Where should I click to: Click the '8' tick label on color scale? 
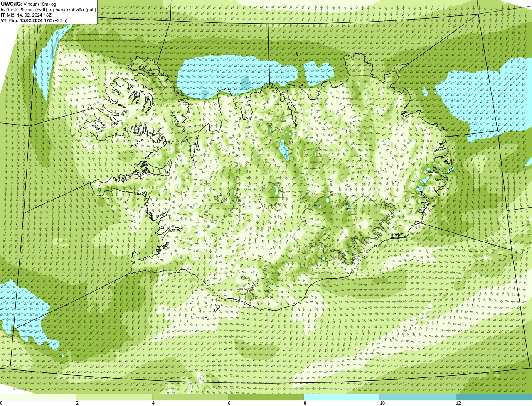coord(305,403)
